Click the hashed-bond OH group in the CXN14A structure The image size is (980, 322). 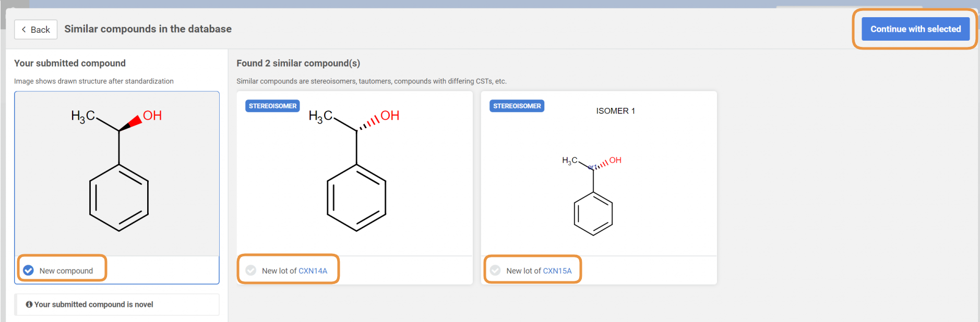pos(389,116)
